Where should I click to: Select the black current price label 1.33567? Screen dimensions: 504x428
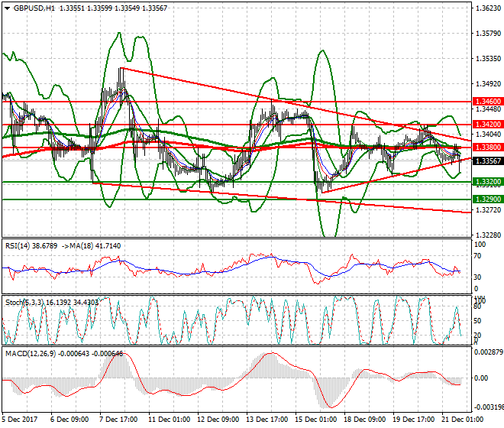(488, 161)
